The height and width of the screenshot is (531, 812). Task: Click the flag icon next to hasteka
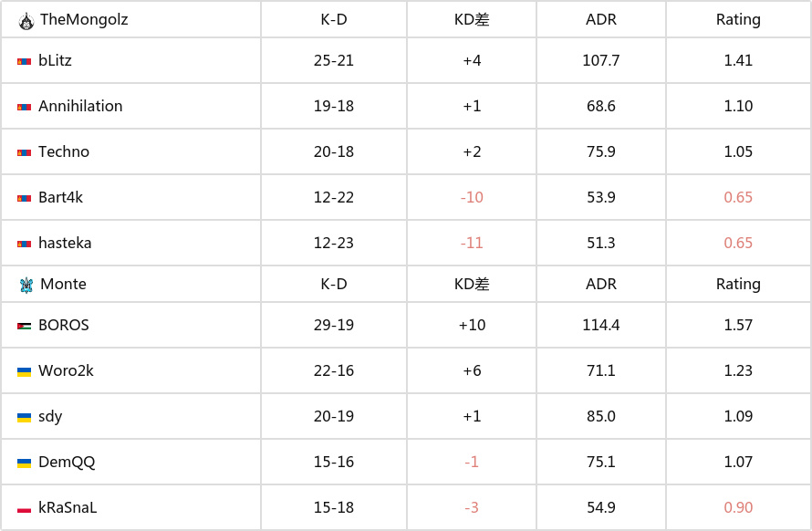pos(24,244)
